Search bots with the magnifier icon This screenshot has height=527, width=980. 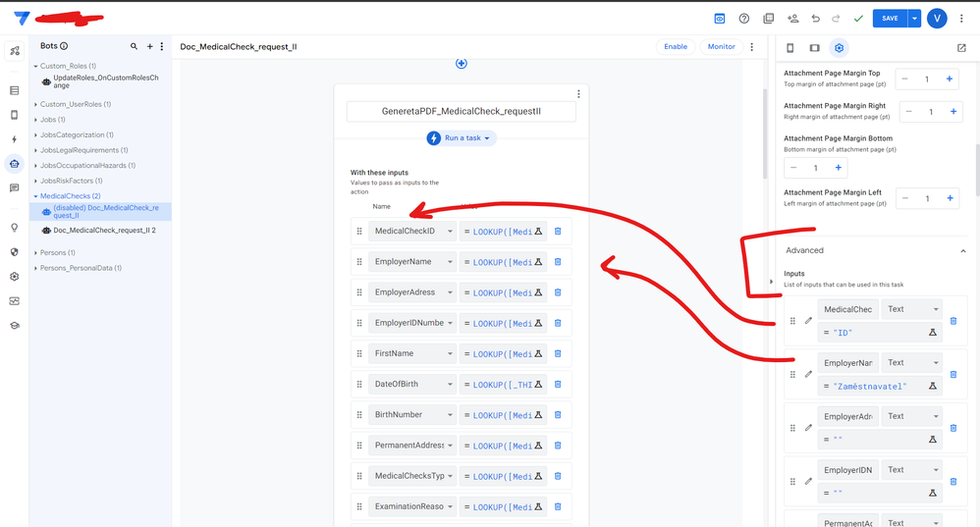pos(134,46)
